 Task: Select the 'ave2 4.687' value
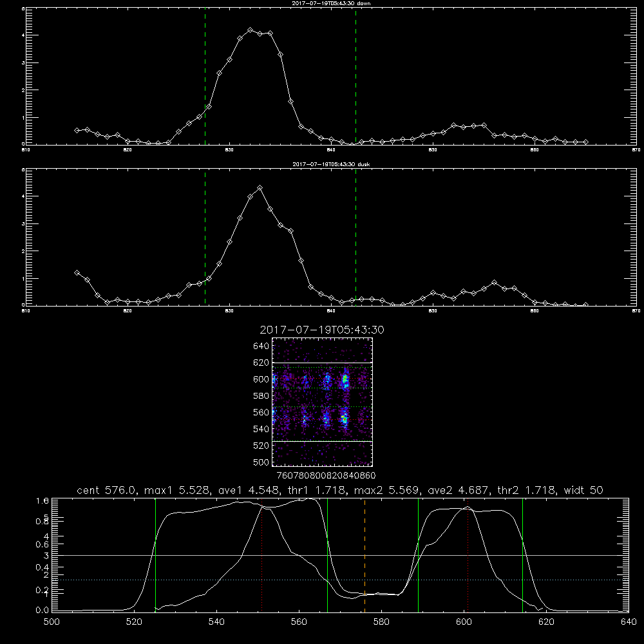(459, 490)
